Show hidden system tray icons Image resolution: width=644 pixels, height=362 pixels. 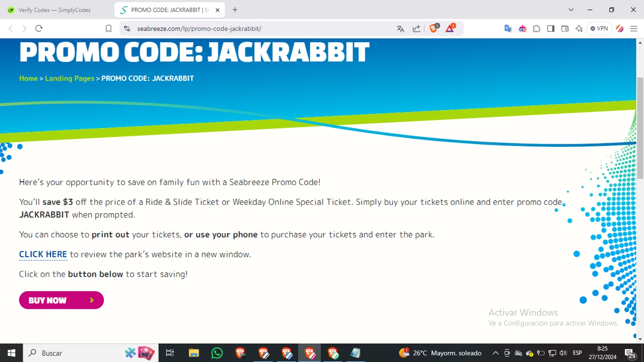pos(495,353)
